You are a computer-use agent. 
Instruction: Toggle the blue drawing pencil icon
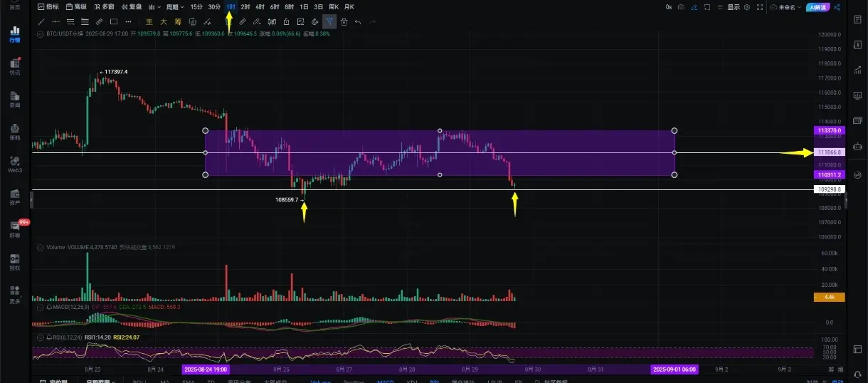pos(694,7)
